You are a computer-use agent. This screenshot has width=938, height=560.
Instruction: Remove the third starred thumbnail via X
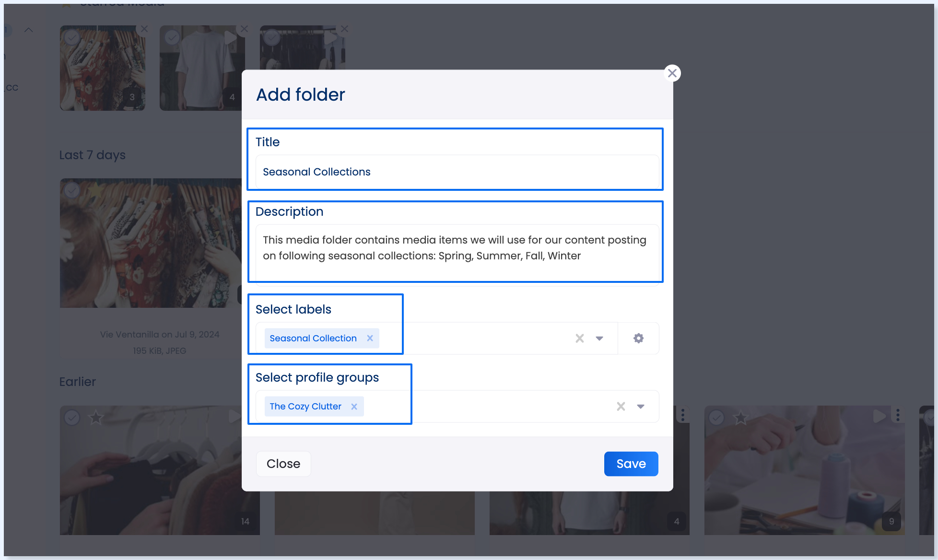click(344, 29)
